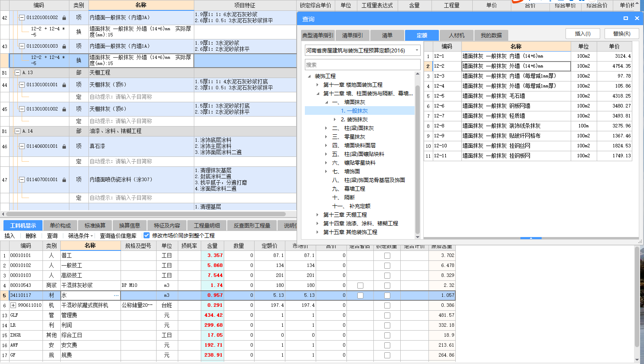Click the bill list horizontal scrollbar
644x364 pixels.
pyautogui.click(x=146, y=214)
